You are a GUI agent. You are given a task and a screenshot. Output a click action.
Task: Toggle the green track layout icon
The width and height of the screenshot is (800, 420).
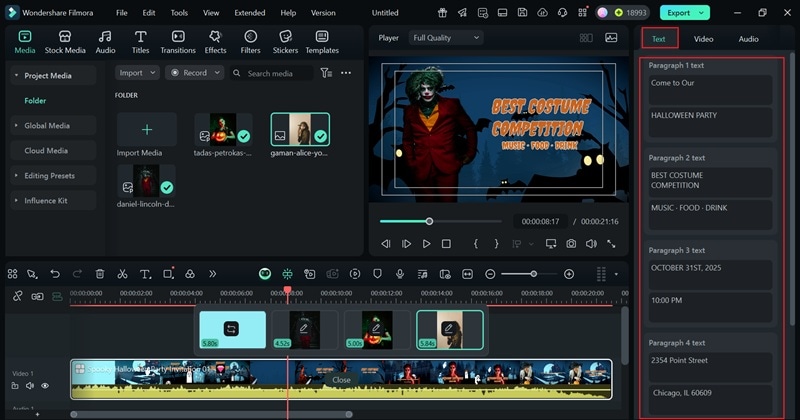coord(57,297)
